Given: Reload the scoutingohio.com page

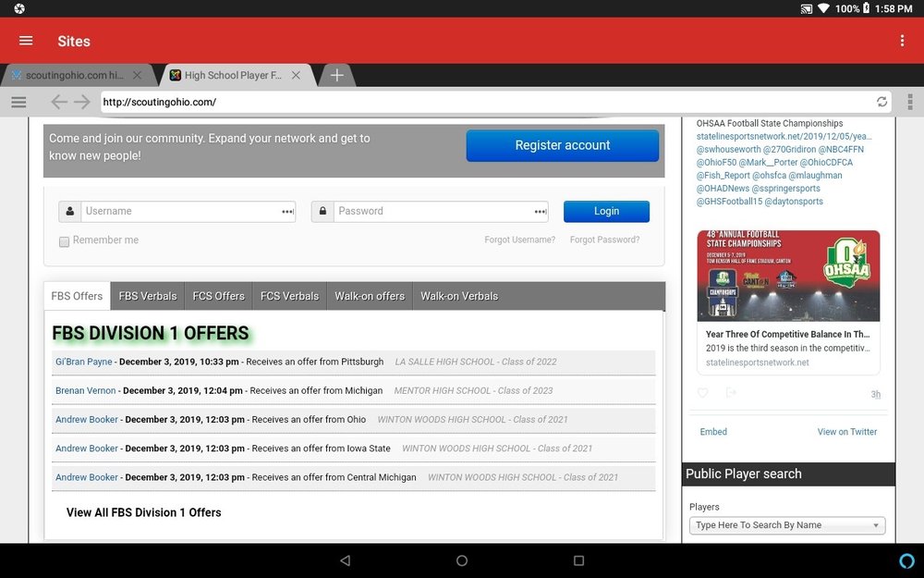Looking at the screenshot, I should pos(881,102).
